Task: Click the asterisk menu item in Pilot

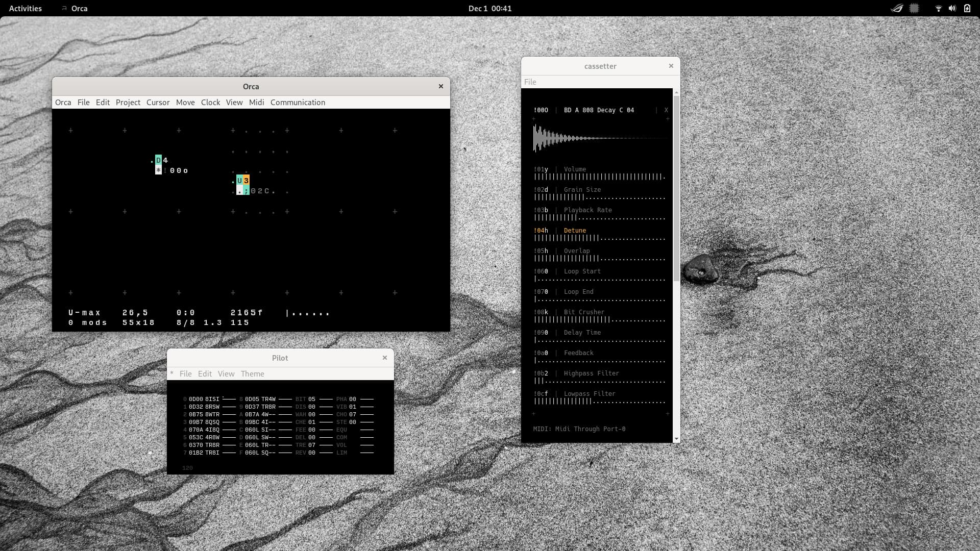Action: point(171,373)
